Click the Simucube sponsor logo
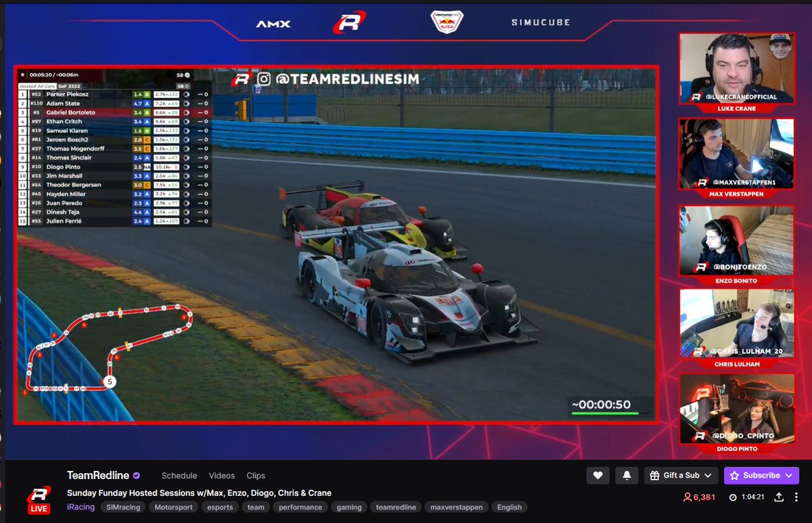Screen dimensions: 812x523 540,22
